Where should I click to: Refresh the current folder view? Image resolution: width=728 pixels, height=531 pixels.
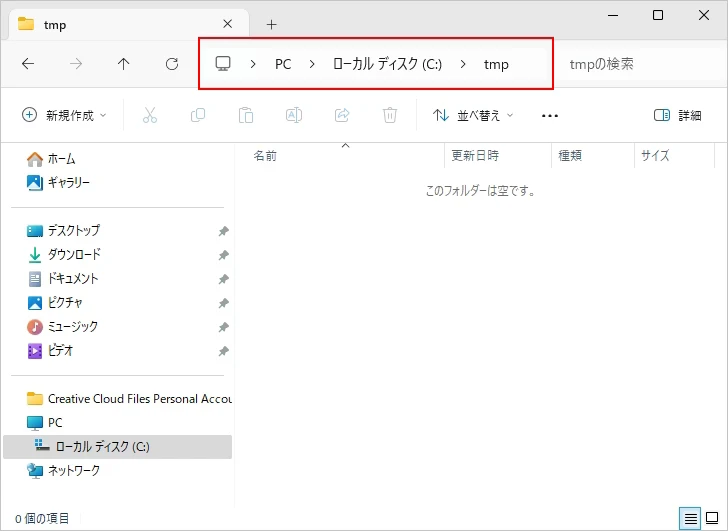[172, 64]
